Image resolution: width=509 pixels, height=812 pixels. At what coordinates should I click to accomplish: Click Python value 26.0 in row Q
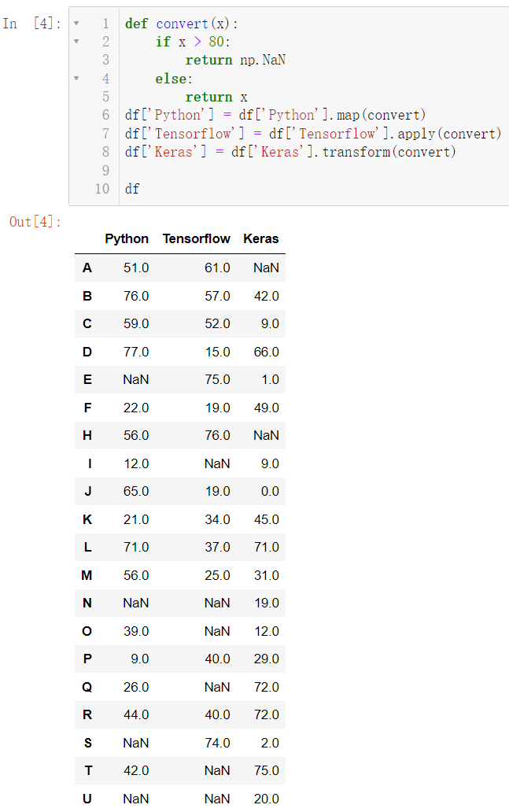[x=136, y=687]
